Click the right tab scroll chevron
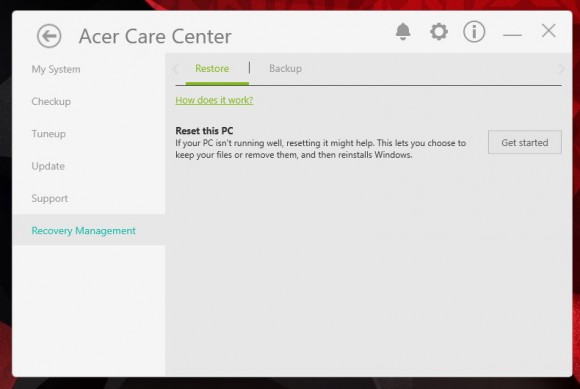580x389 pixels. (x=561, y=69)
